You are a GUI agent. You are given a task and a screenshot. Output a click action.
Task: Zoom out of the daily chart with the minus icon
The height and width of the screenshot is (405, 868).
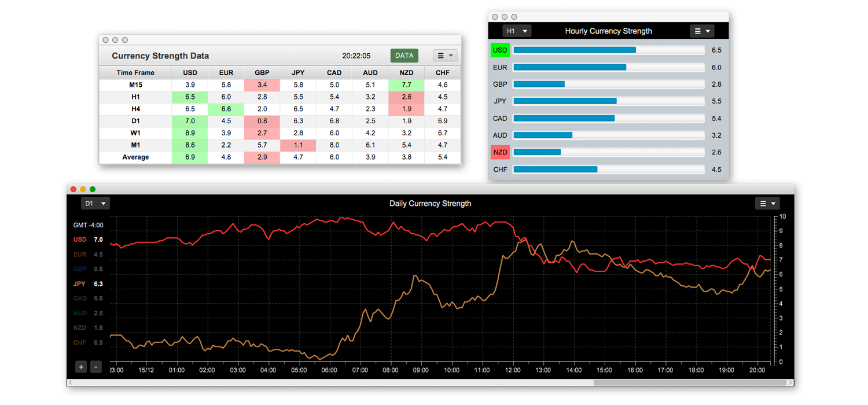click(95, 366)
